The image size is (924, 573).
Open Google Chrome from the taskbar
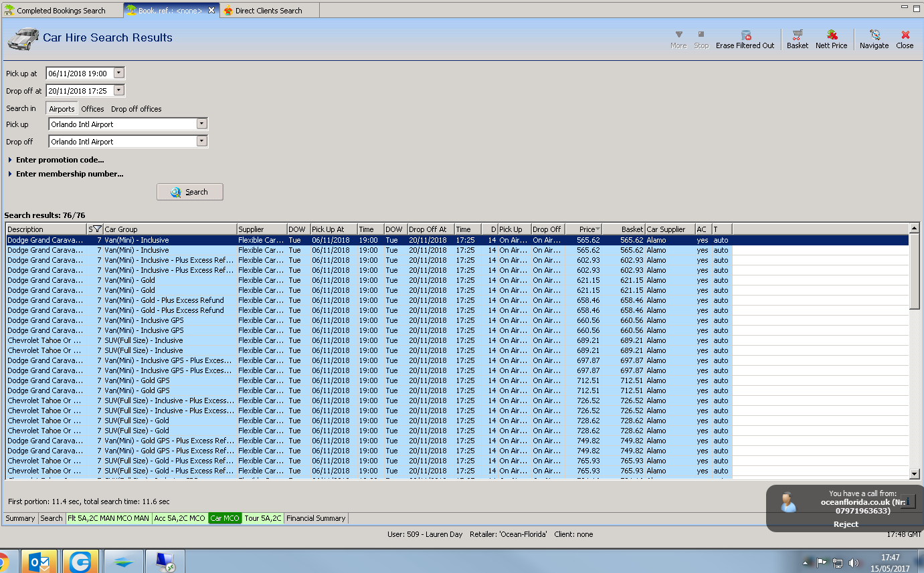4,562
